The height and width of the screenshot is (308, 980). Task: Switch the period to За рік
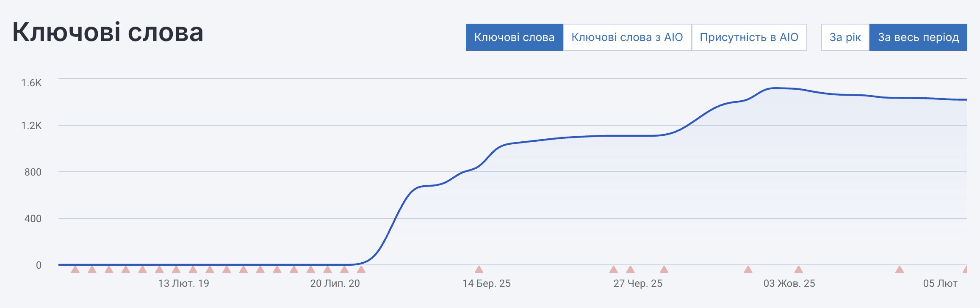(x=845, y=37)
